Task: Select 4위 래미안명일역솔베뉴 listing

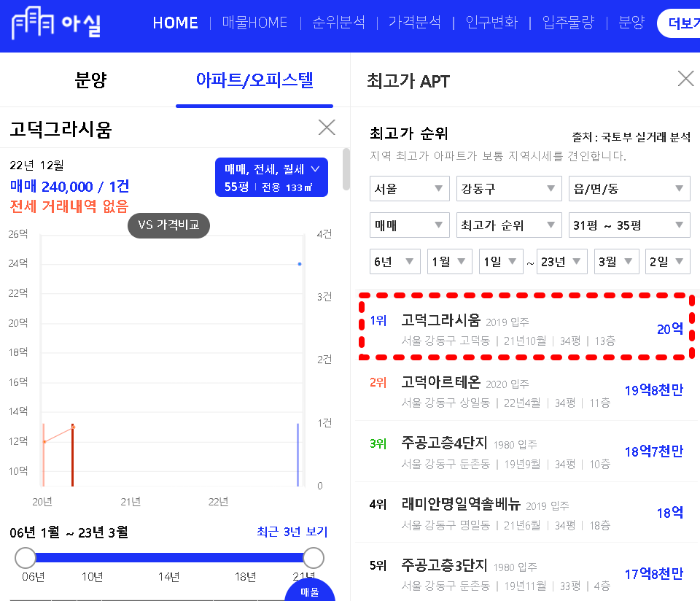Action: pos(526,513)
